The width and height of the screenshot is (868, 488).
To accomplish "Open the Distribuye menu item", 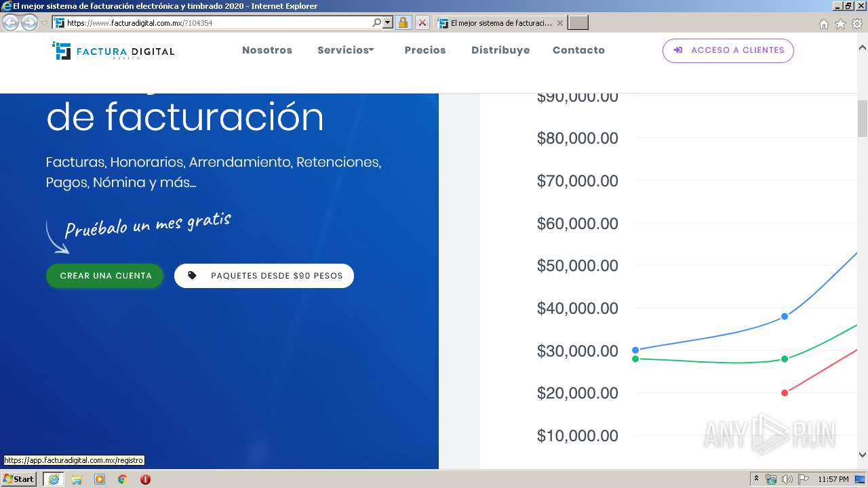I will click(500, 50).
